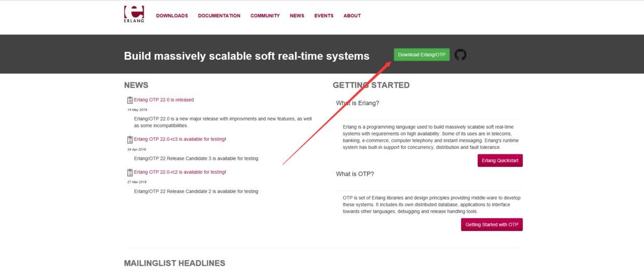Open the GitHub icon link
This screenshot has width=644, height=271.
(x=460, y=55)
